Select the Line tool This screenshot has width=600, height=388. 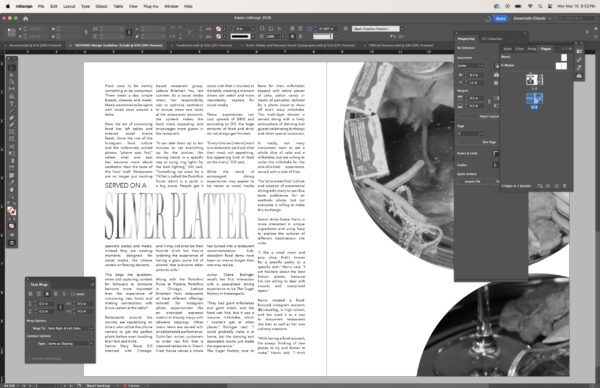click(x=12, y=111)
